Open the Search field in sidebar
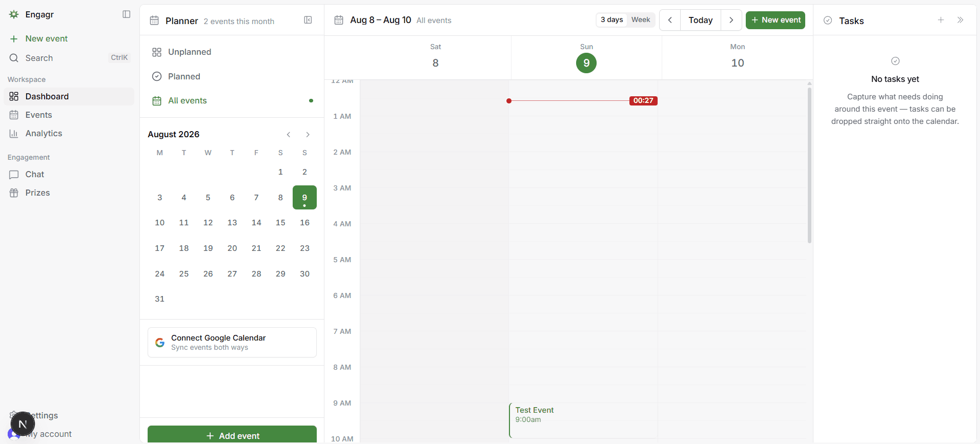980x444 pixels. click(x=69, y=58)
